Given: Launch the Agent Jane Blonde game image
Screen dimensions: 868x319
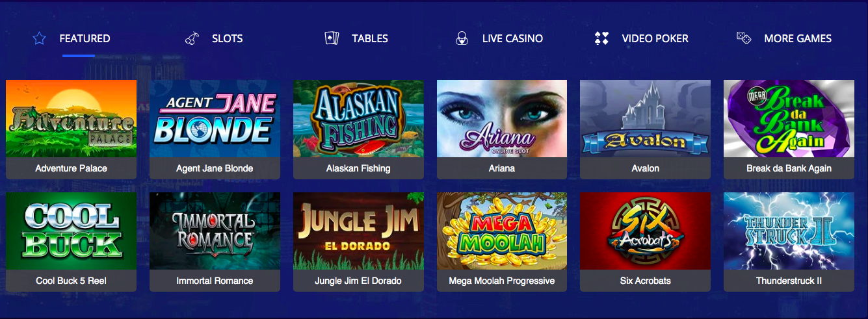Looking at the screenshot, I should (x=215, y=118).
